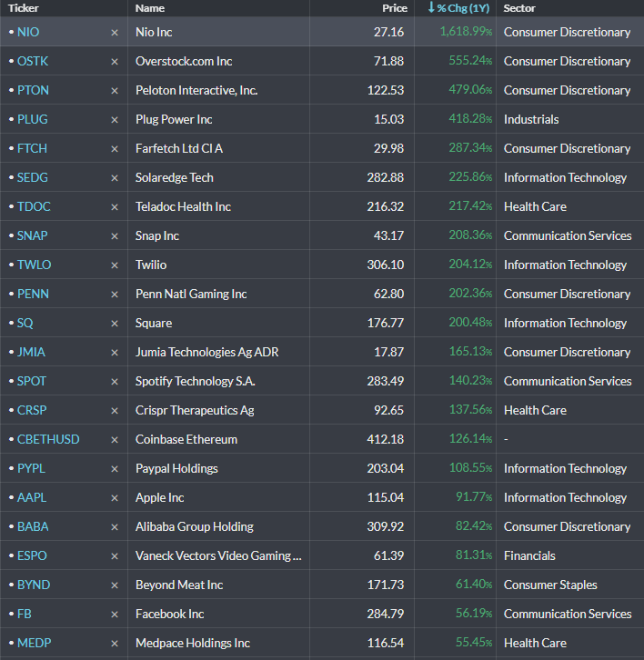The width and height of the screenshot is (644, 660).
Task: Open the BABA ticker link
Action: pyautogui.click(x=33, y=526)
